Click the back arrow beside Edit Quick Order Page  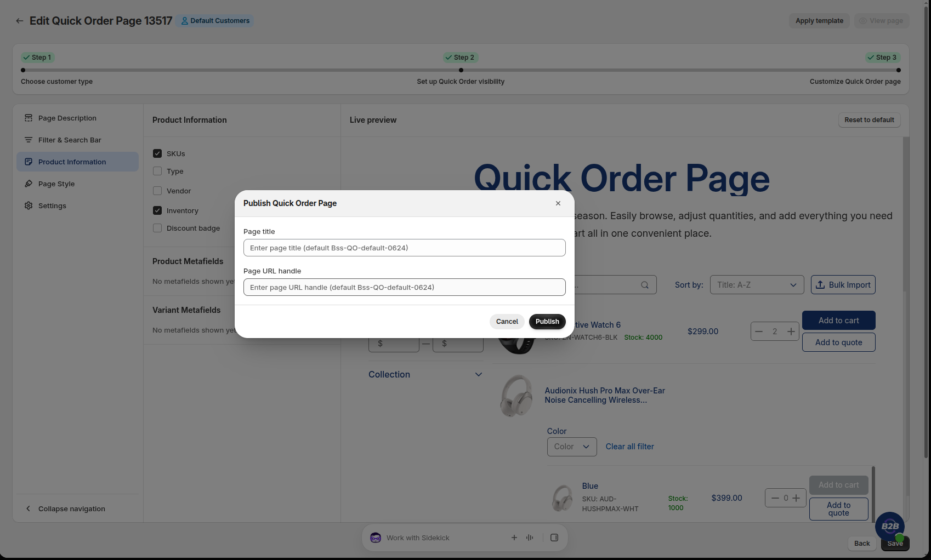tap(20, 21)
